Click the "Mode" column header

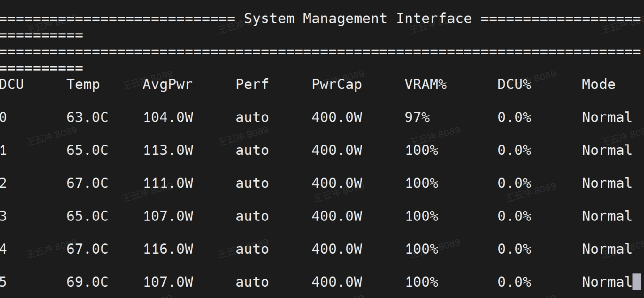pyautogui.click(x=599, y=85)
